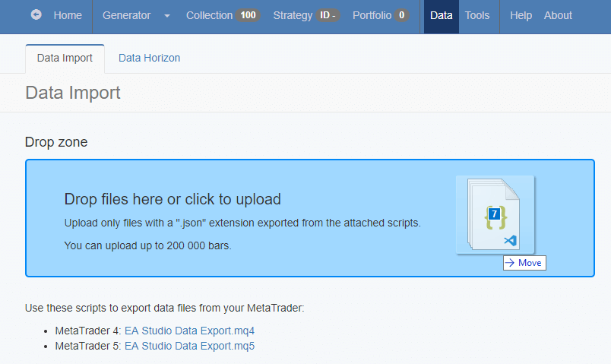Screen dimensions: 611x364
Task: Open the Strategy section
Action: [293, 15]
